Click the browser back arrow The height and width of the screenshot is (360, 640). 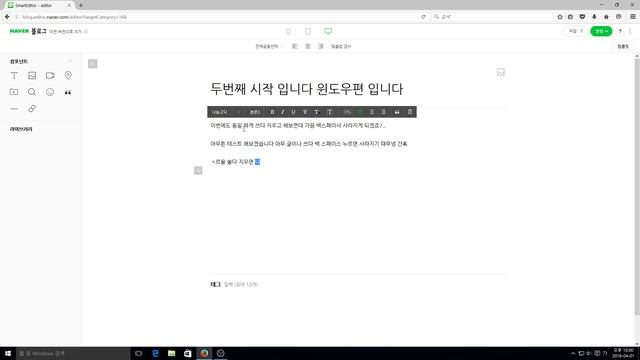(x=7, y=17)
